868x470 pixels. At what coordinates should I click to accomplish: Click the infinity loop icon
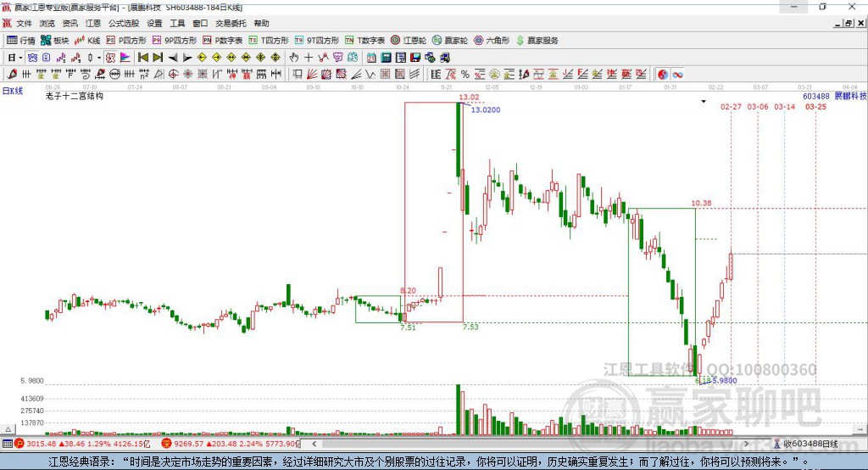677,75
